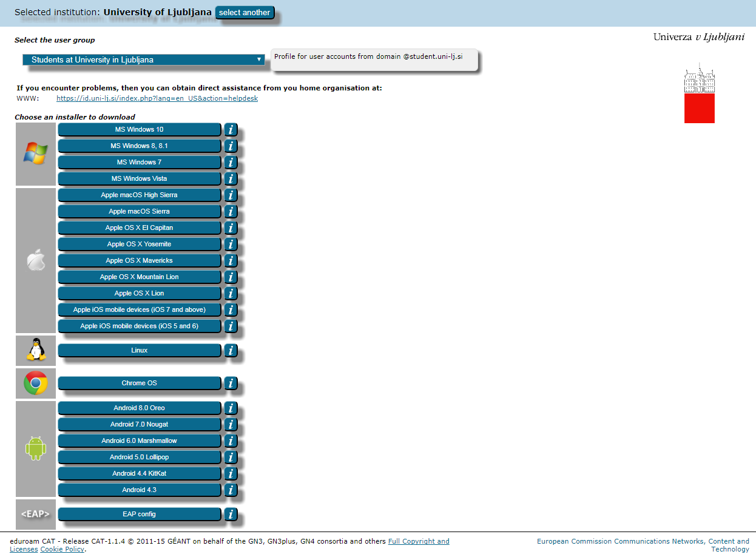The width and height of the screenshot is (756, 557).
Task: Download Apple OS X El Capitan installer
Action: click(140, 228)
